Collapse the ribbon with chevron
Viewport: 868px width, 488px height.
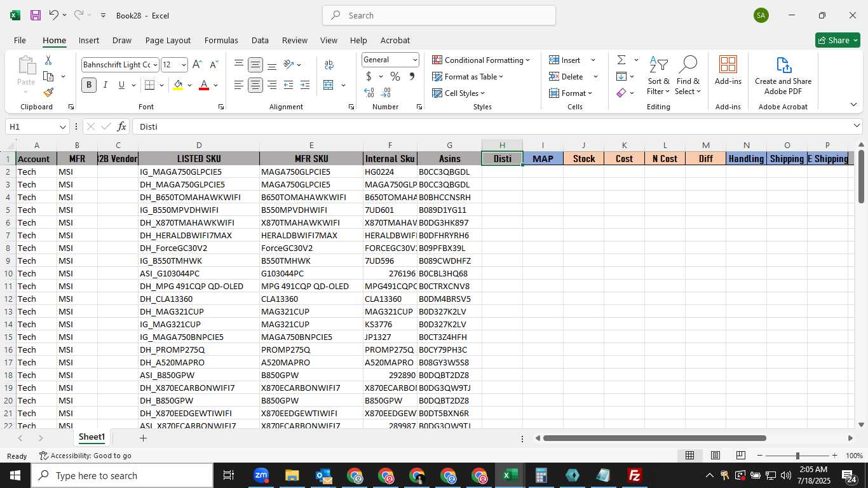click(853, 104)
